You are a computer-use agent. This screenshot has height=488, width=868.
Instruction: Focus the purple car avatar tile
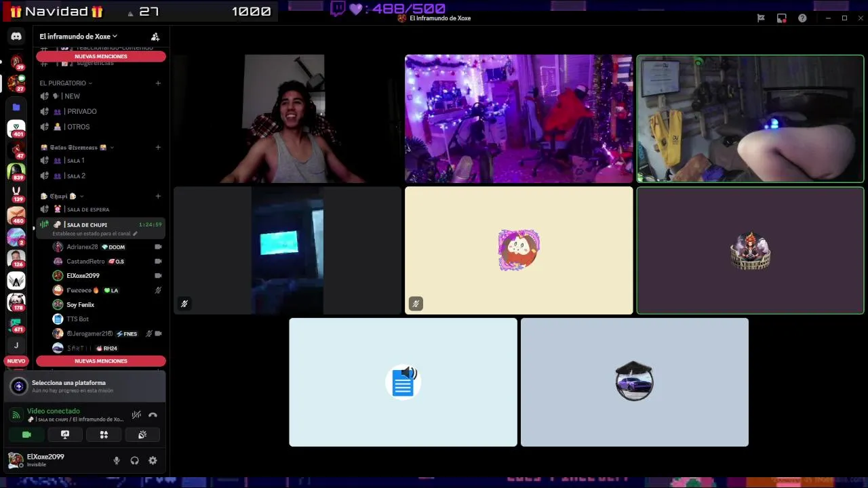coord(635,382)
